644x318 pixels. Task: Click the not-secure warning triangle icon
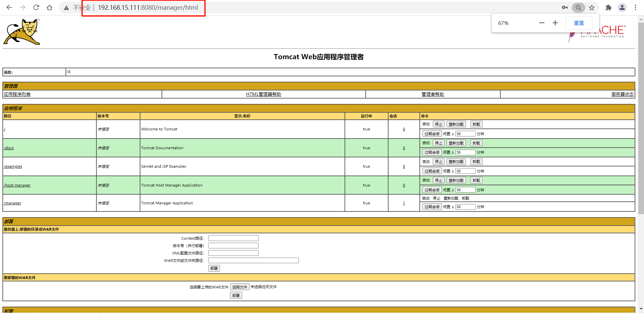(x=66, y=8)
